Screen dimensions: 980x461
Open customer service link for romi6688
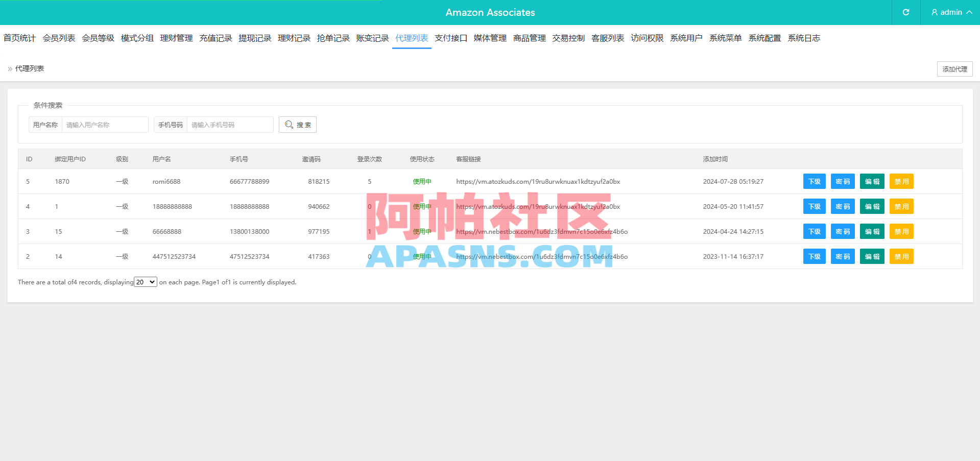point(538,181)
